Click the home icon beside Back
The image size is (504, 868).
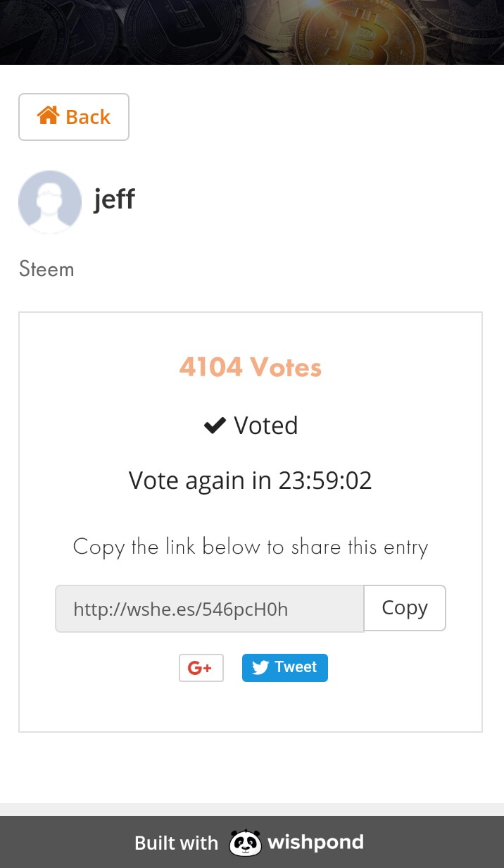[48, 116]
